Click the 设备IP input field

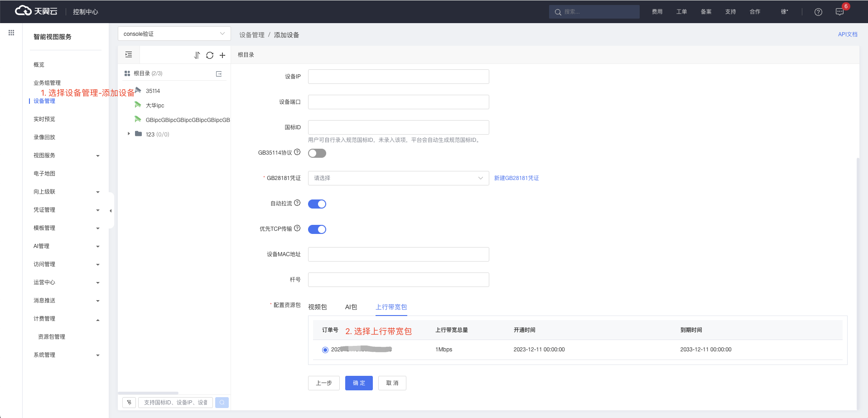[398, 77]
